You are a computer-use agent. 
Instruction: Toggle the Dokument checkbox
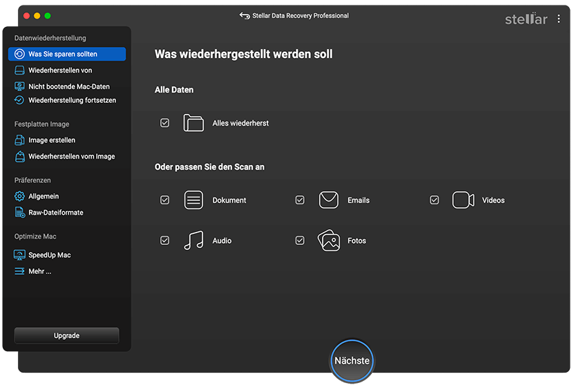(x=164, y=200)
